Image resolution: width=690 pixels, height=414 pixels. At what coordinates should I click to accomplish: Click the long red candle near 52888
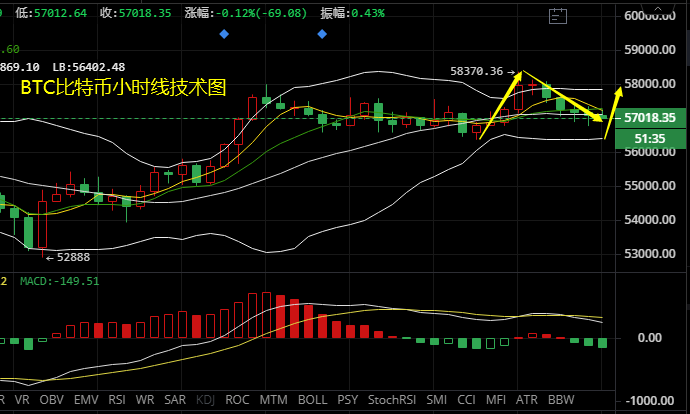(x=42, y=224)
